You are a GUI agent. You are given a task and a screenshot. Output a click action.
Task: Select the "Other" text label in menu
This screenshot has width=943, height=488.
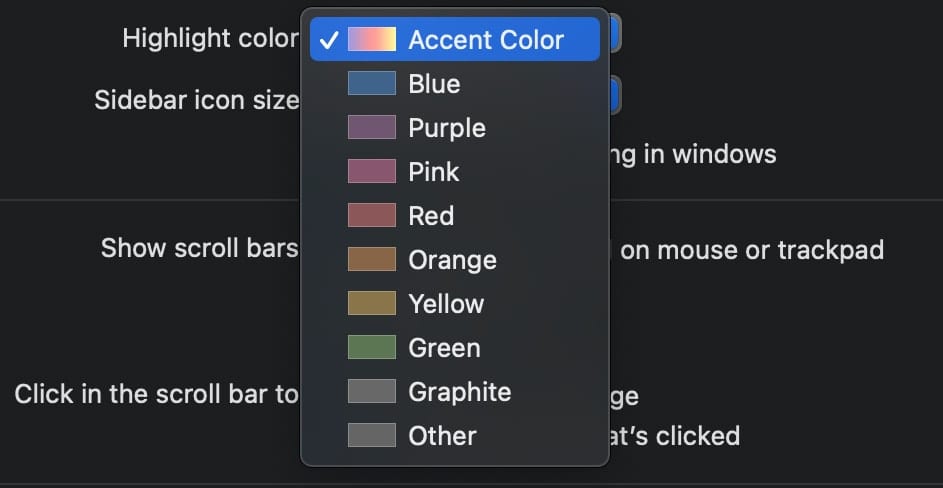(x=442, y=436)
